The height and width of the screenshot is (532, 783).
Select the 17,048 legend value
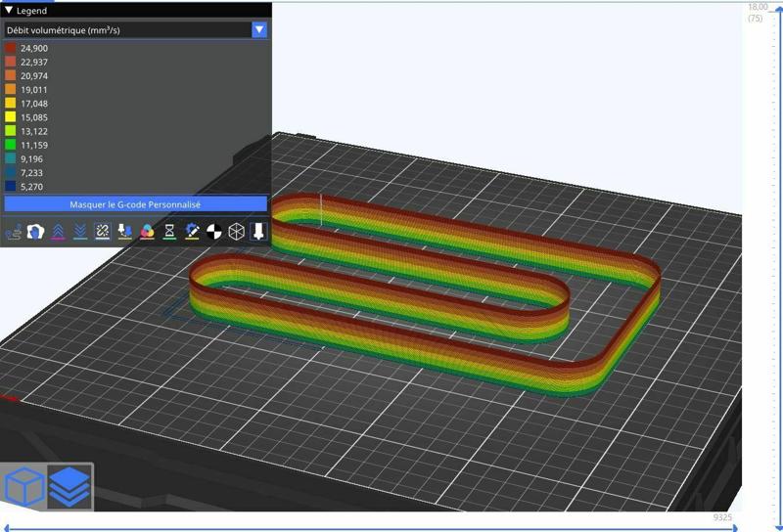click(34, 104)
